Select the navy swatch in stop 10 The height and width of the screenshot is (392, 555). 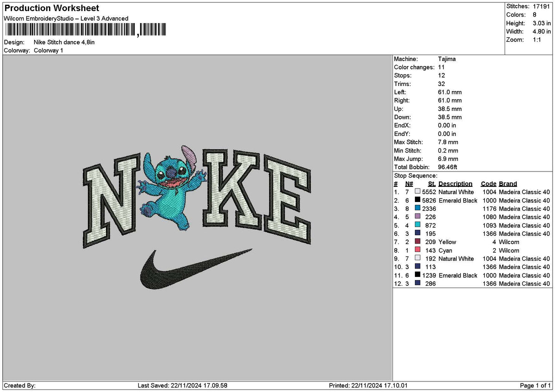(x=418, y=267)
